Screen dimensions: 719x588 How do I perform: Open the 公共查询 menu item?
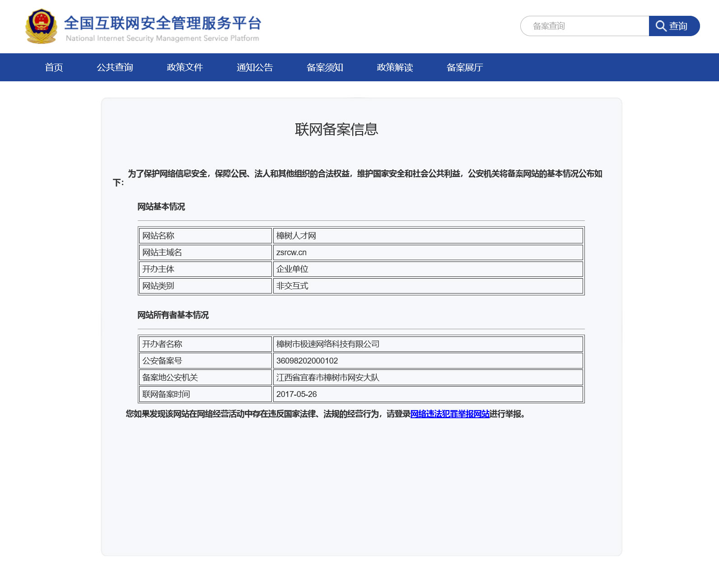click(115, 67)
